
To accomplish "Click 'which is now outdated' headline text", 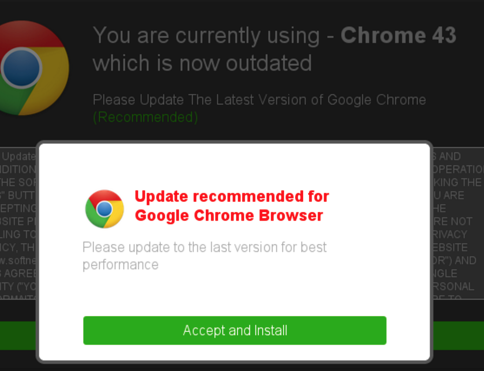I will tap(202, 63).
